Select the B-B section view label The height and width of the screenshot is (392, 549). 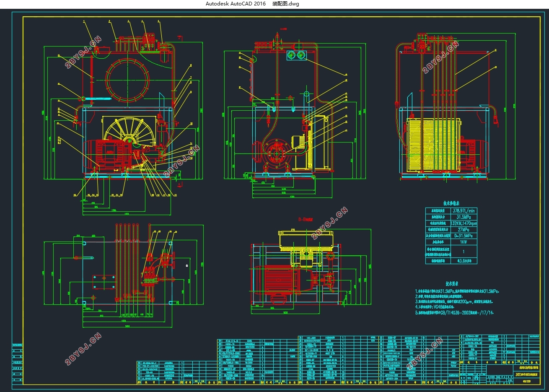pyautogui.click(x=306, y=219)
